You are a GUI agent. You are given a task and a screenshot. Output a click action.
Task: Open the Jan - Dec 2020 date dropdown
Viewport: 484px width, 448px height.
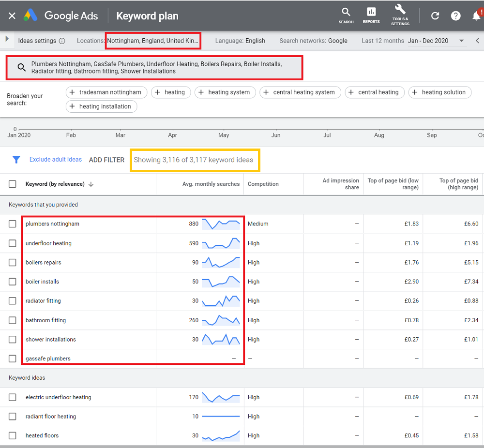point(436,41)
